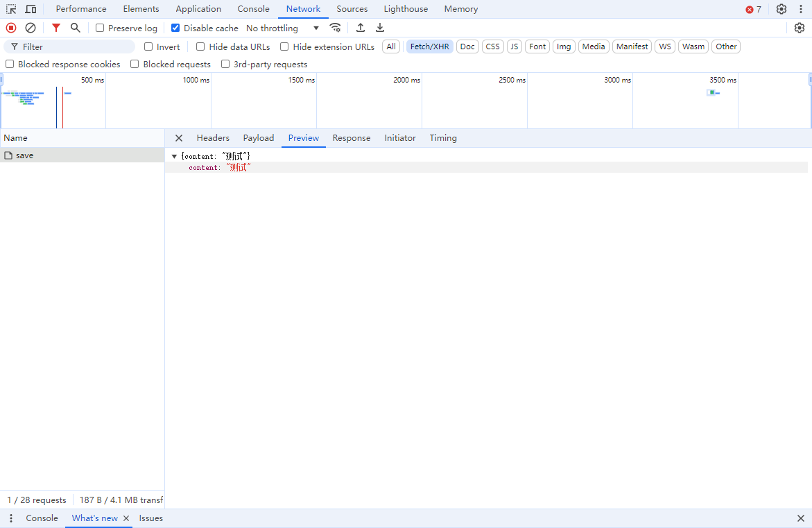Open the drawer three-dot menu
The width and height of the screenshot is (812, 528).
point(11,518)
